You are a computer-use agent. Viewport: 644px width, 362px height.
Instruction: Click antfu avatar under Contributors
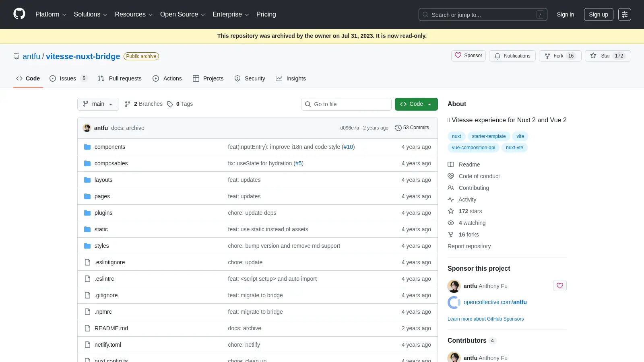tap(454, 357)
